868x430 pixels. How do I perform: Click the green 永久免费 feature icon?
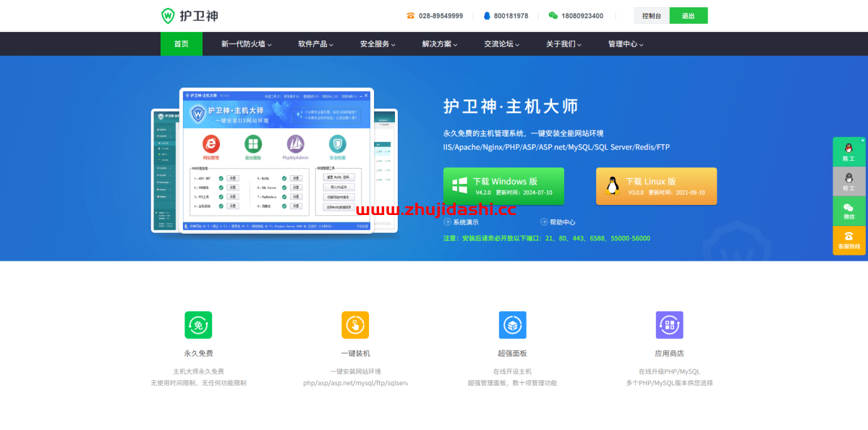[x=198, y=325]
